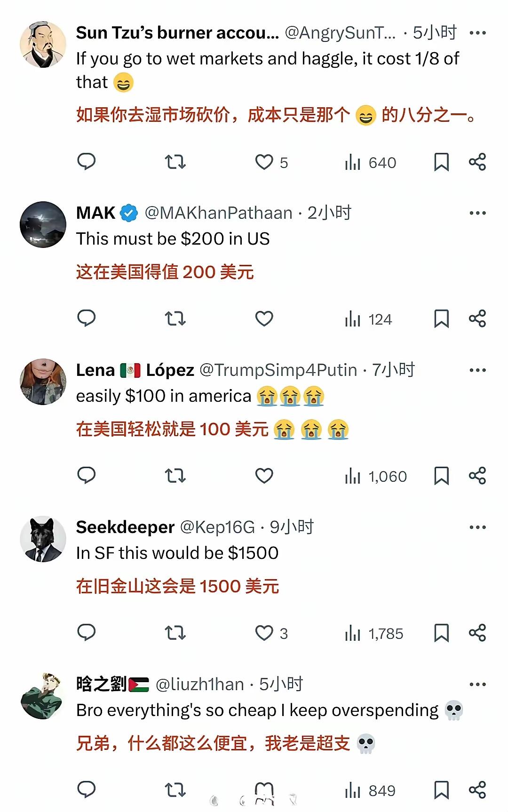The height and width of the screenshot is (812, 508).
Task: Like the Lena López tweet
Action: point(264,476)
